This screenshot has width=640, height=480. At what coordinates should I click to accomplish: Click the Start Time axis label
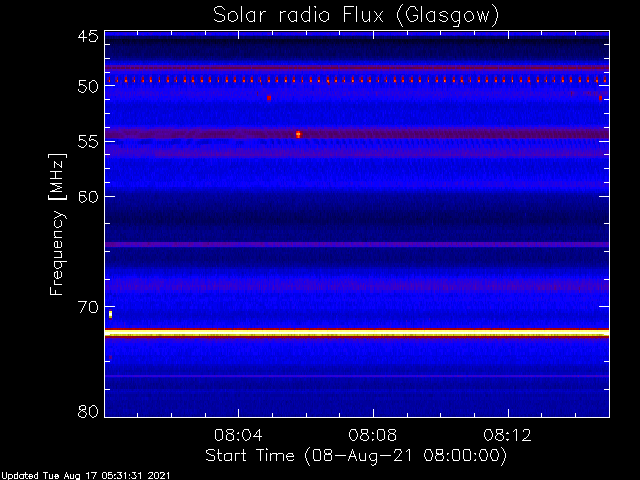(356, 456)
